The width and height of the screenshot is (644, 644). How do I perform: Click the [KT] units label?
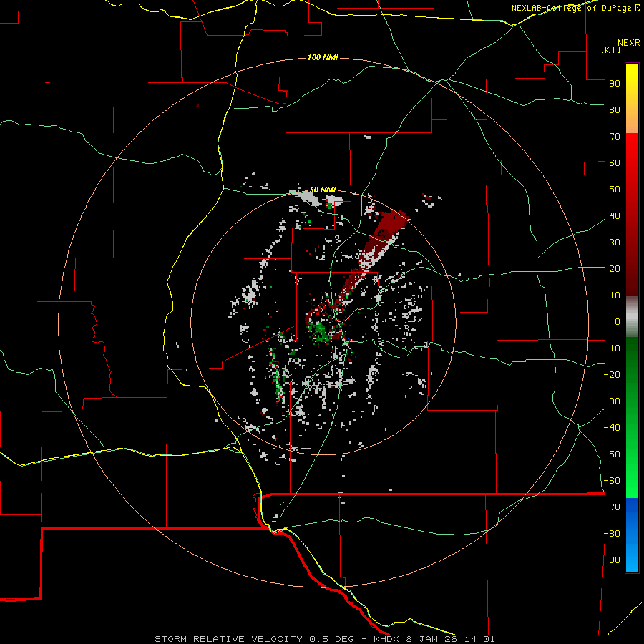[611, 49]
